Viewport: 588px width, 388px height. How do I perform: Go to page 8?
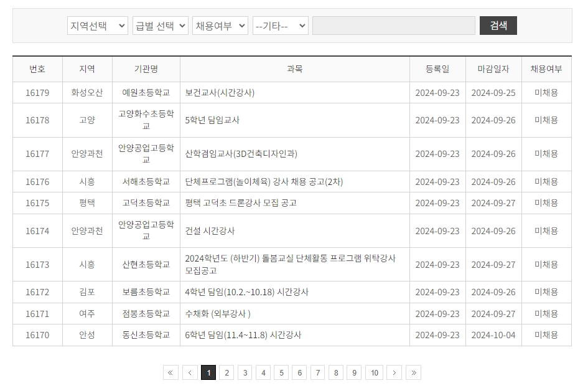click(336, 372)
